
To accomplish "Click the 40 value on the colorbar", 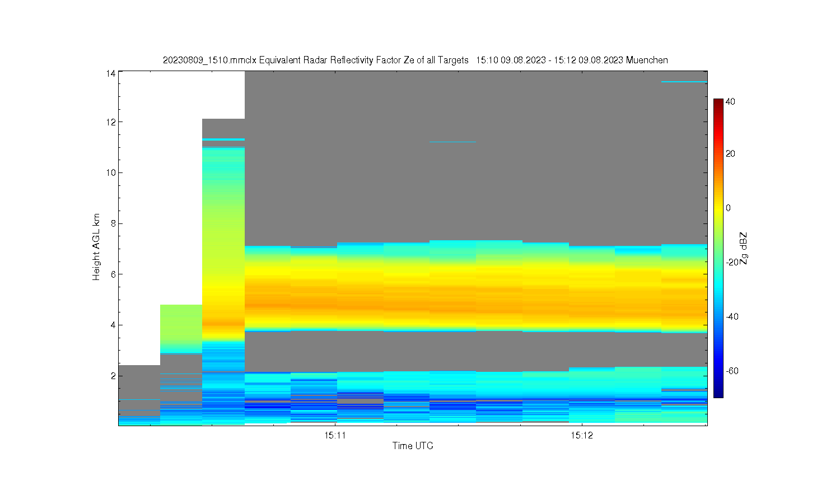I will 730,102.
